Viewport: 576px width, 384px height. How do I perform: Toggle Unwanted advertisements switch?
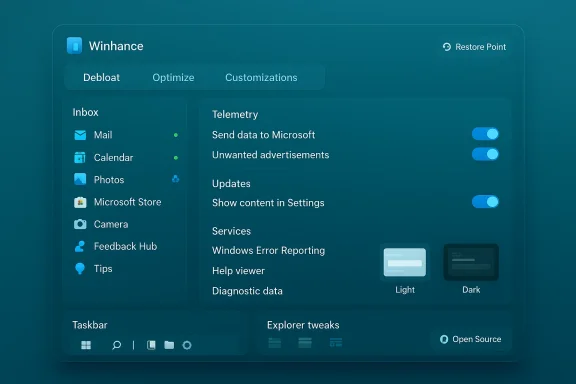click(x=485, y=154)
